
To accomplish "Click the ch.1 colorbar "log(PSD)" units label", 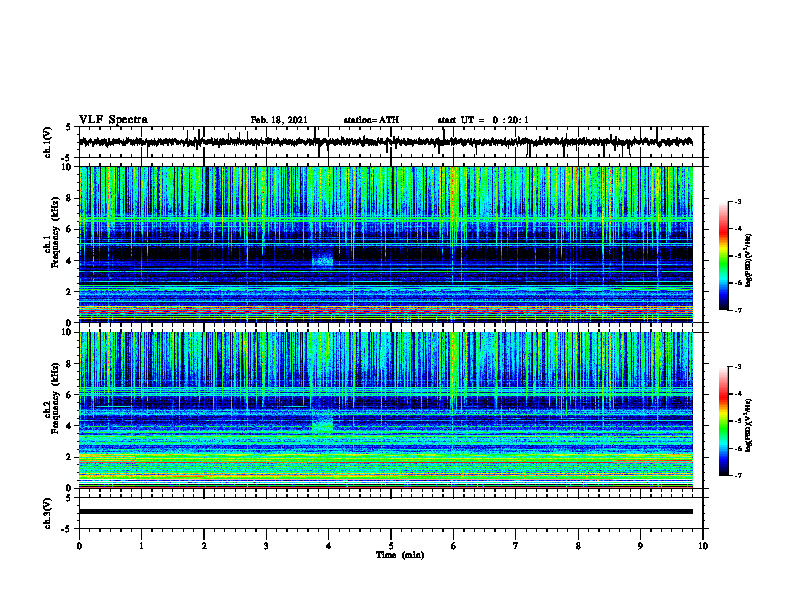I will tap(748, 260).
